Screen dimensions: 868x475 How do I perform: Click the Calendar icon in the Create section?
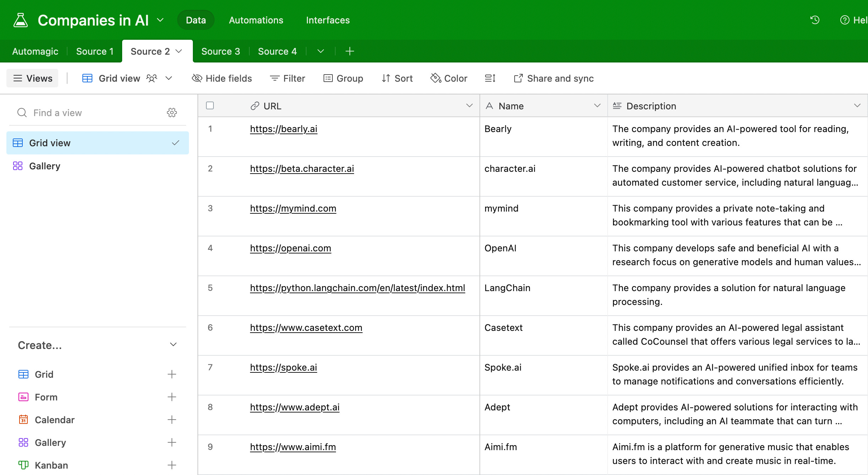(23, 420)
